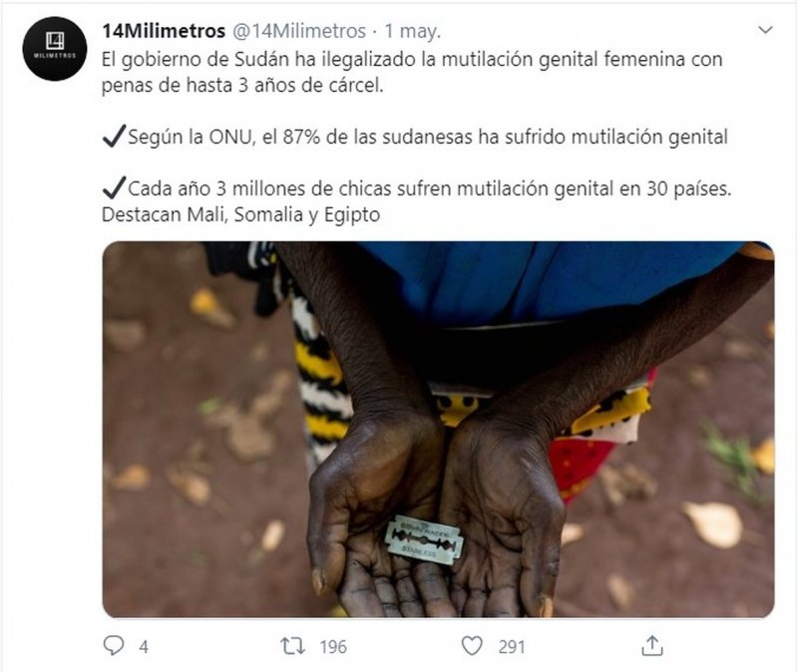Retweet this post using the arrows icon
This screenshot has width=798, height=672.
(293, 646)
